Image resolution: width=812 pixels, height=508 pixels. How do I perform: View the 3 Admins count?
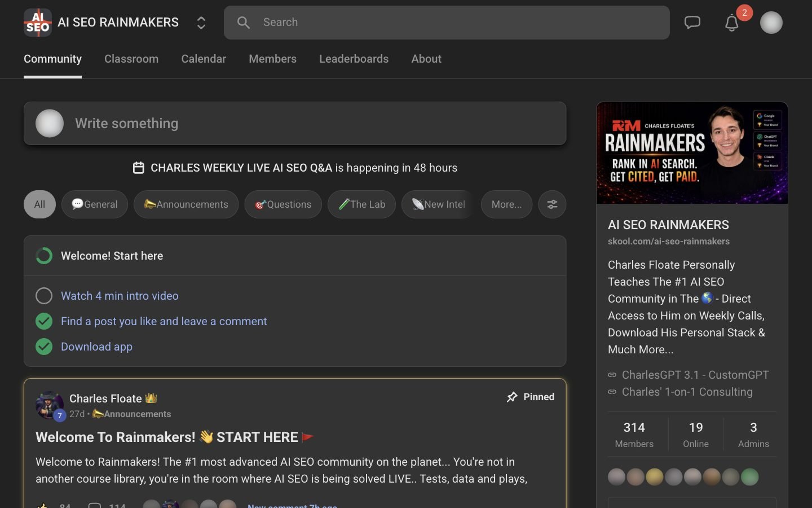click(x=753, y=435)
